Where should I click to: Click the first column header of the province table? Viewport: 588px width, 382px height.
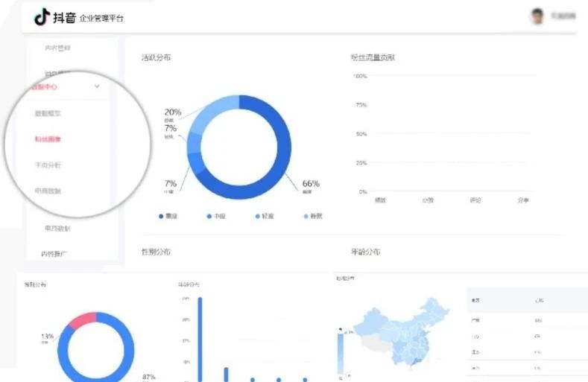[x=475, y=300]
